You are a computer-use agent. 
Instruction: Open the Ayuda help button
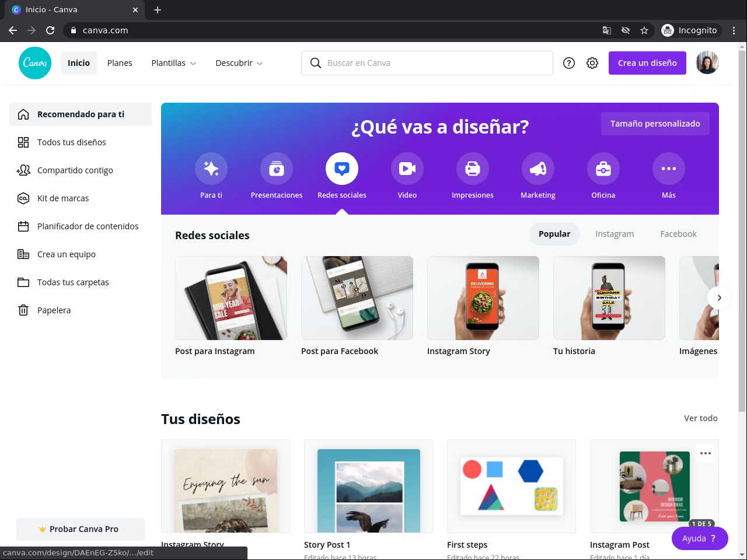click(700, 538)
